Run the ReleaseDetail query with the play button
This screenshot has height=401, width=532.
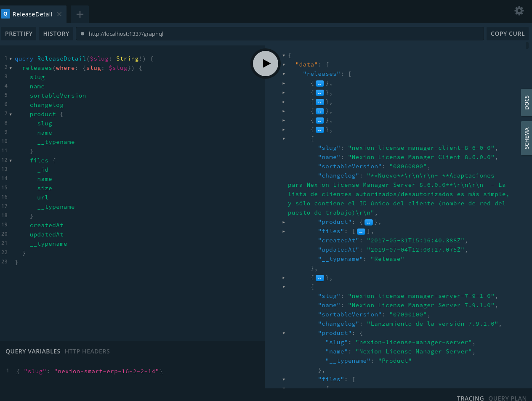(x=265, y=64)
